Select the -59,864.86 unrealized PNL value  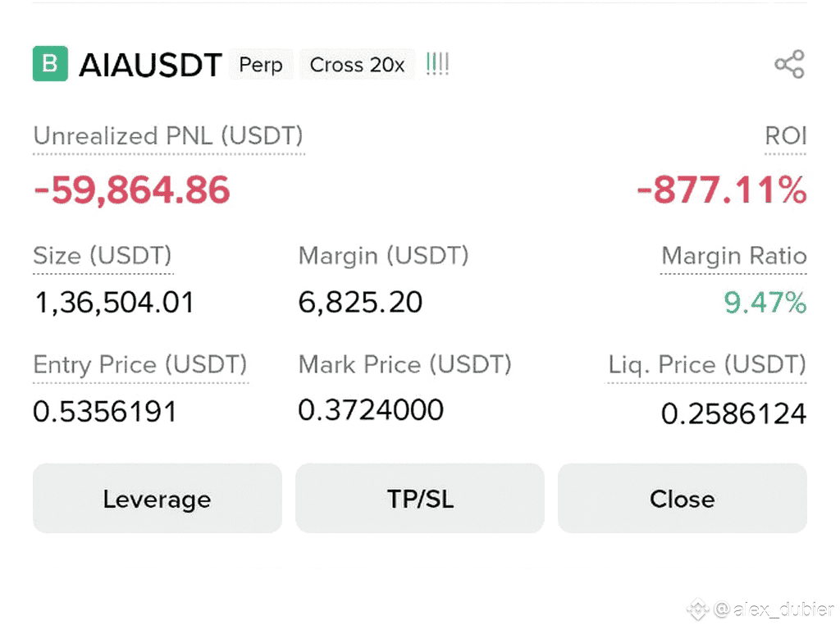[132, 189]
